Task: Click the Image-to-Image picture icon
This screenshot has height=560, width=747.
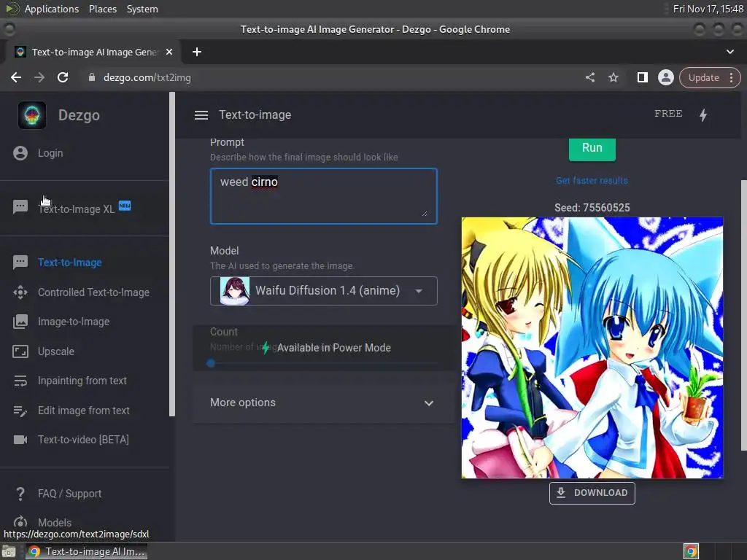Action: click(x=20, y=322)
